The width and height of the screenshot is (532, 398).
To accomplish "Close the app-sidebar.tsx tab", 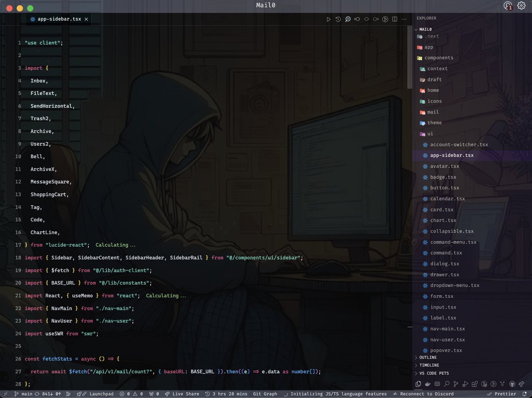I will point(86,20).
